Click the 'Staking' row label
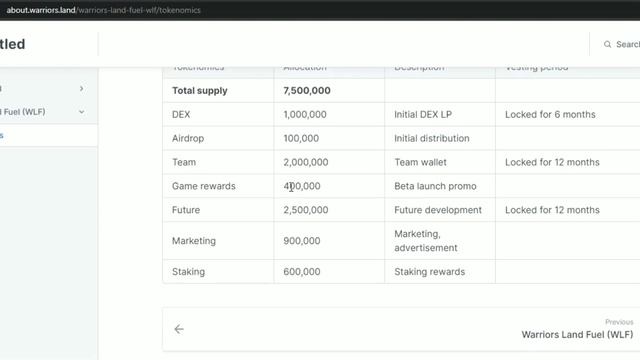This screenshot has width=640, height=360. pyautogui.click(x=189, y=272)
